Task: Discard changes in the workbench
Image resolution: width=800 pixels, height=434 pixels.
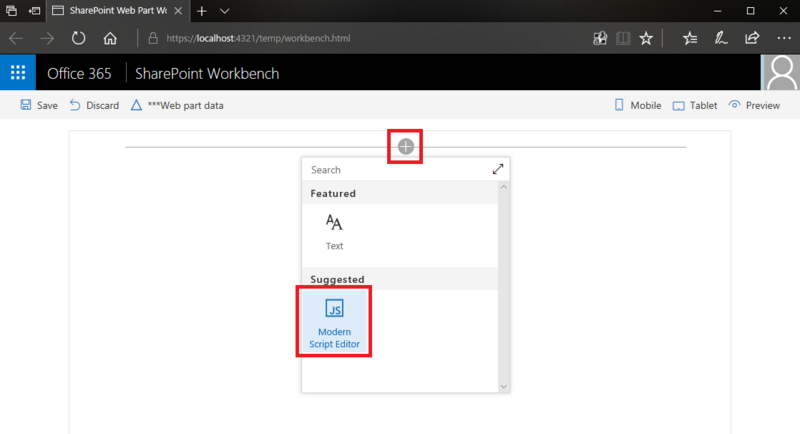Action: coord(94,105)
